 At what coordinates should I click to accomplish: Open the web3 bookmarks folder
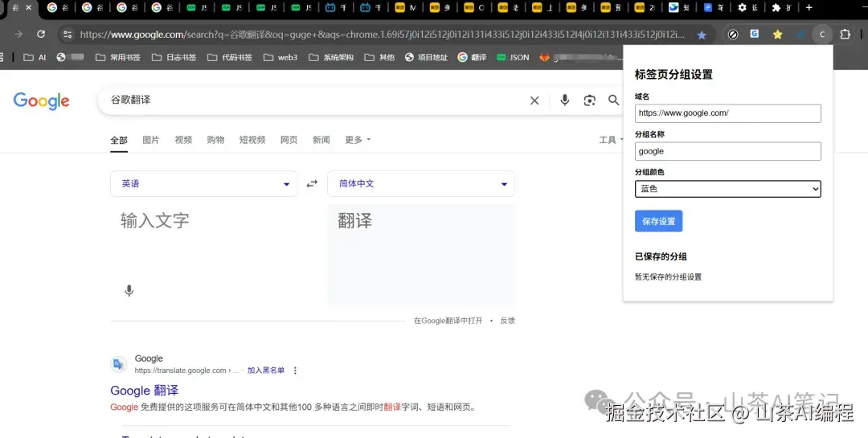pyautogui.click(x=280, y=57)
